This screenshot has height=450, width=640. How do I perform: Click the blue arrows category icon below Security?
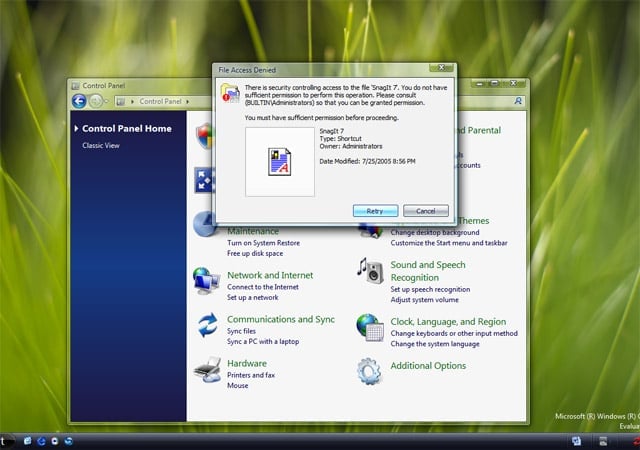pyautogui.click(x=204, y=180)
